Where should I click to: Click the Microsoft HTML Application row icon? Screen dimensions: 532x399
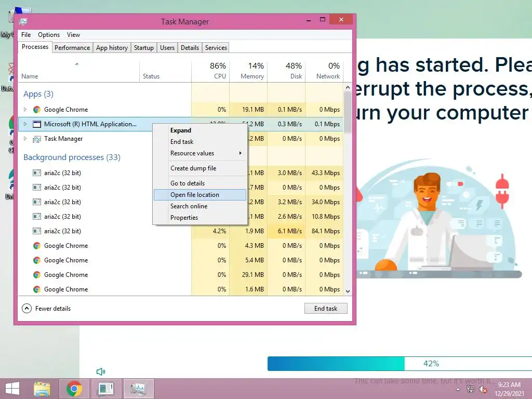click(x=37, y=124)
